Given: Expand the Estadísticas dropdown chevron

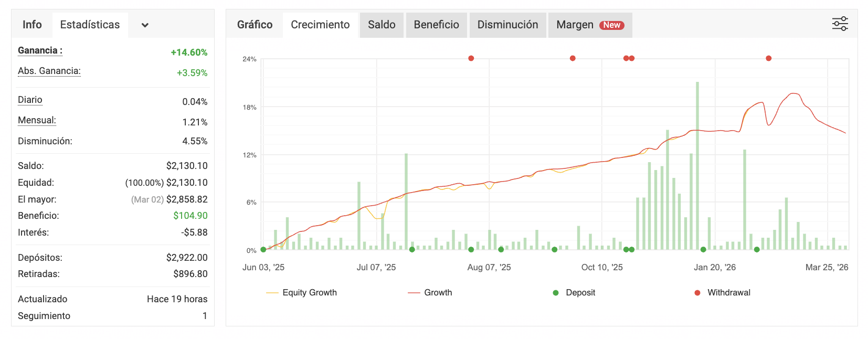Looking at the screenshot, I should [145, 25].
